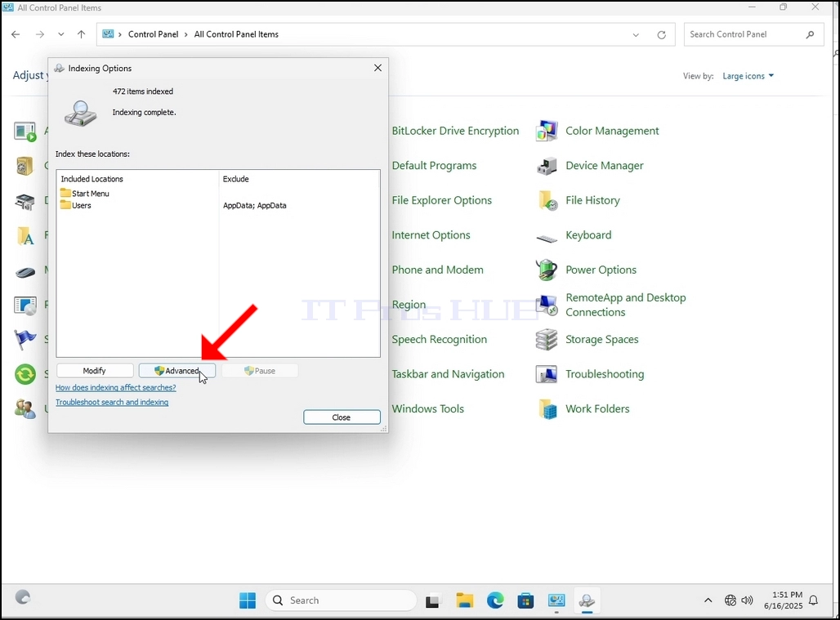Open BitLocker Drive Encryption link
This screenshot has width=840, height=620.
(455, 131)
